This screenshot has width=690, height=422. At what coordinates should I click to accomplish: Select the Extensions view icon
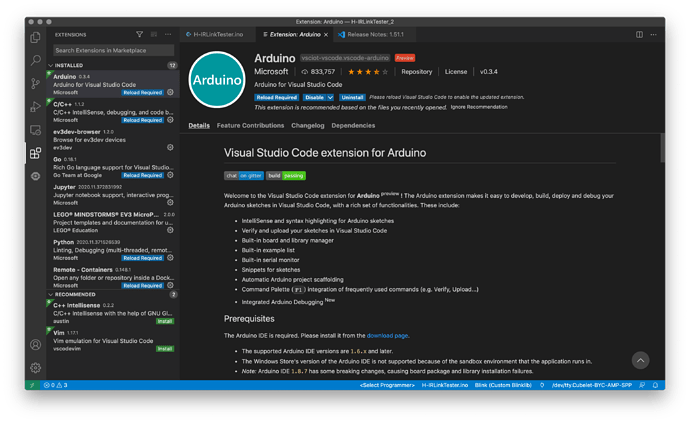click(35, 153)
